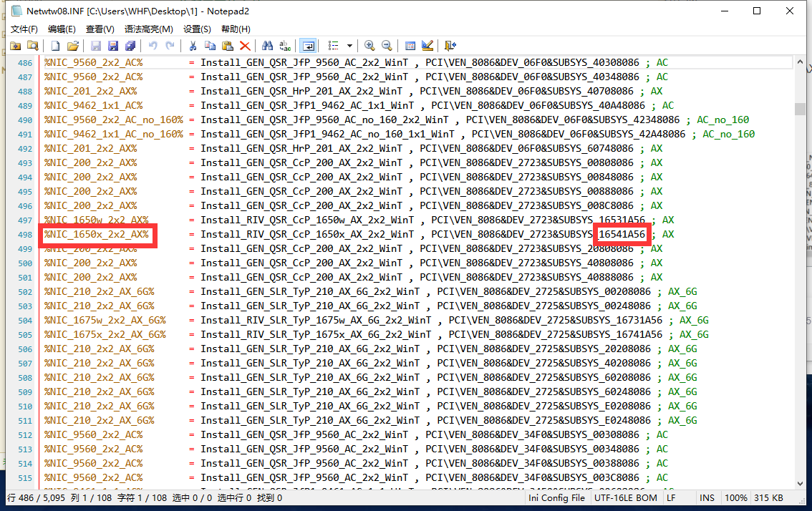The height and width of the screenshot is (511, 812).
Task: Open Find with the binoculars icon
Action: click(x=267, y=46)
